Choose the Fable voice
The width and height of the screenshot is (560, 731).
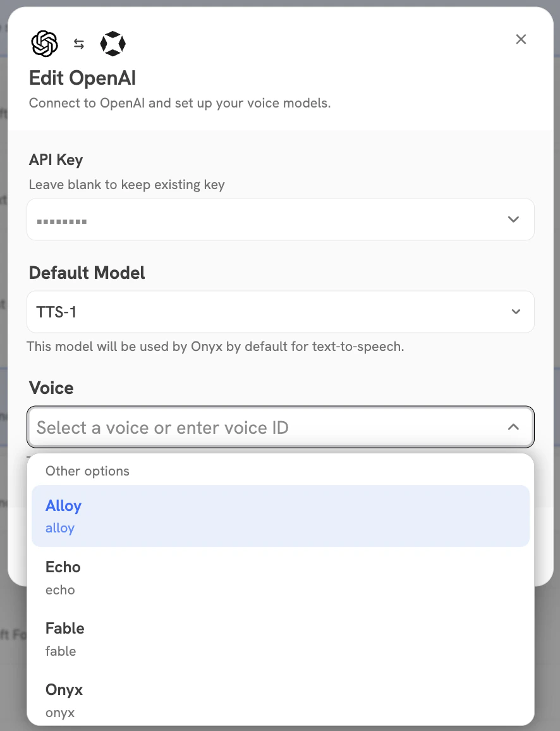point(280,637)
